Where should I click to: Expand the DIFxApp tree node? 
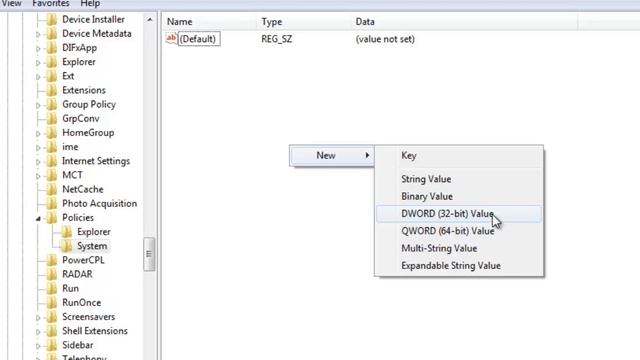[x=38, y=49]
